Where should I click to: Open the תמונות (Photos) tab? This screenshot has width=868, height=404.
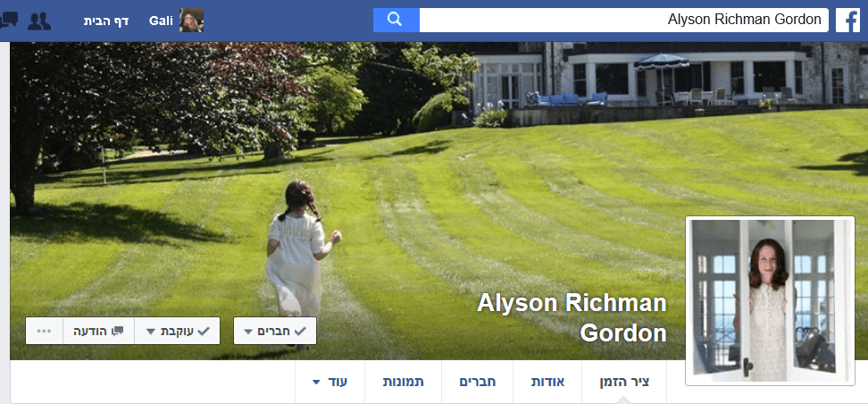(404, 382)
